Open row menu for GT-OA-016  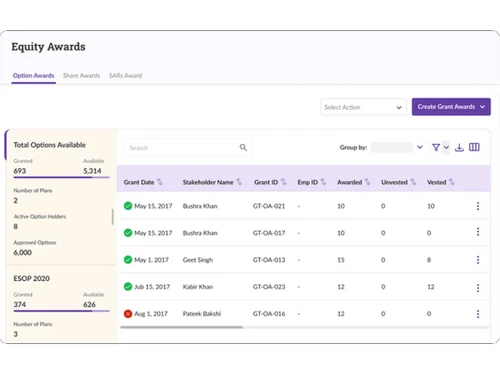478,314
